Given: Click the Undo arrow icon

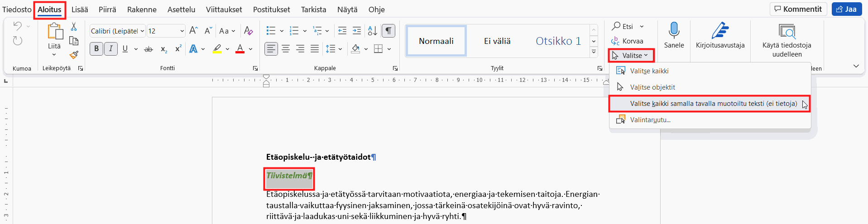Looking at the screenshot, I should (x=17, y=26).
